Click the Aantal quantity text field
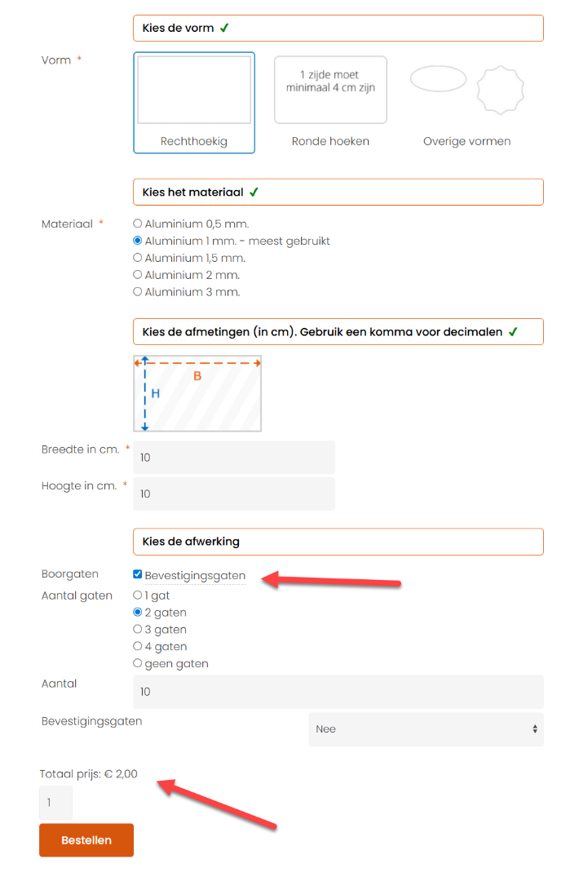Viewport: 588px width, 881px height. tap(338, 692)
